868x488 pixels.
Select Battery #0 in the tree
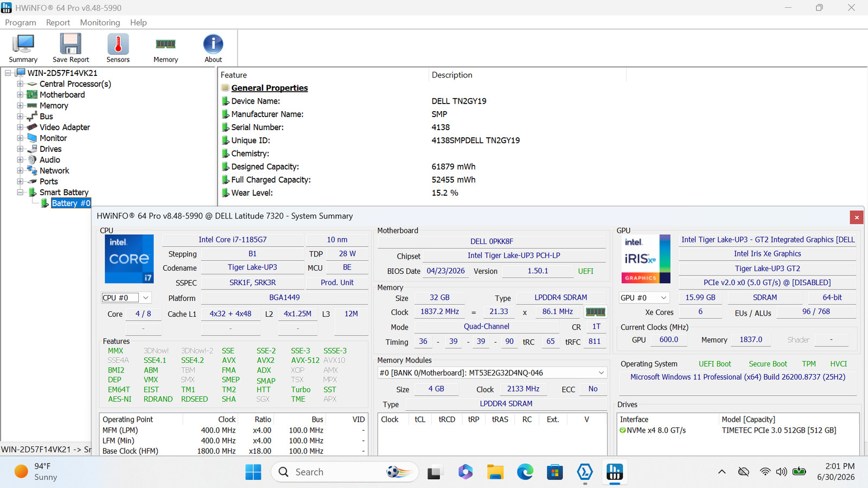coord(71,203)
